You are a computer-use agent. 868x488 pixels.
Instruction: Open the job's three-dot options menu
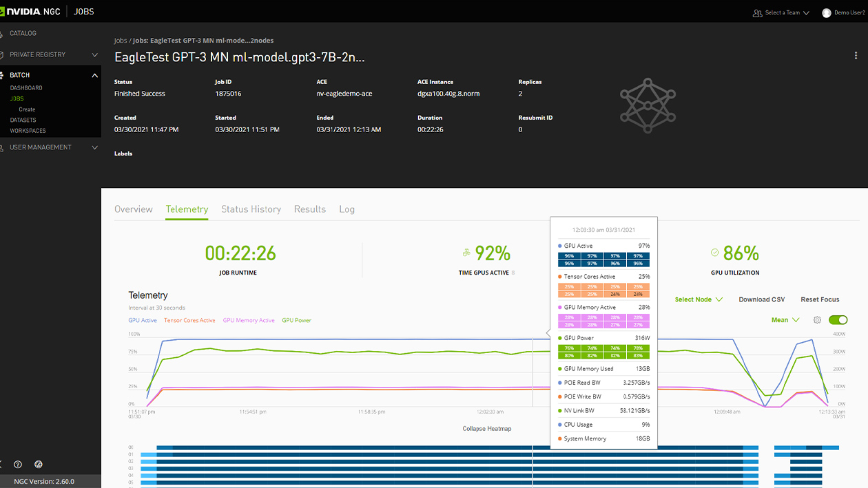pos(856,56)
